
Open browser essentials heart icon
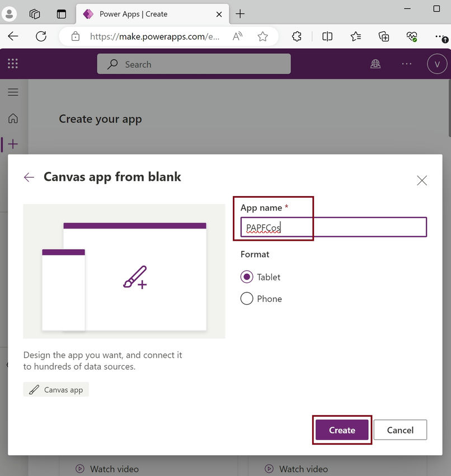(412, 36)
